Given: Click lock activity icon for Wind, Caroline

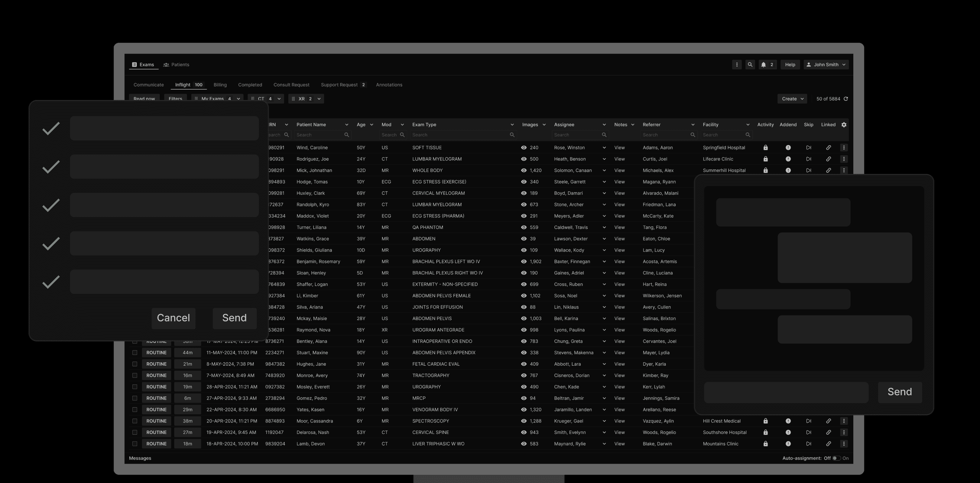Looking at the screenshot, I should tap(765, 148).
